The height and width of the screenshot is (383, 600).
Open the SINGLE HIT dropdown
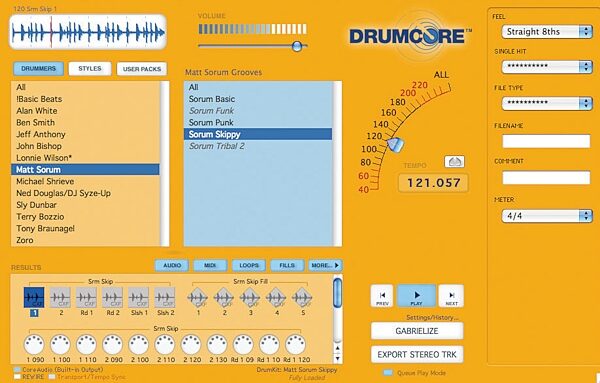547,67
